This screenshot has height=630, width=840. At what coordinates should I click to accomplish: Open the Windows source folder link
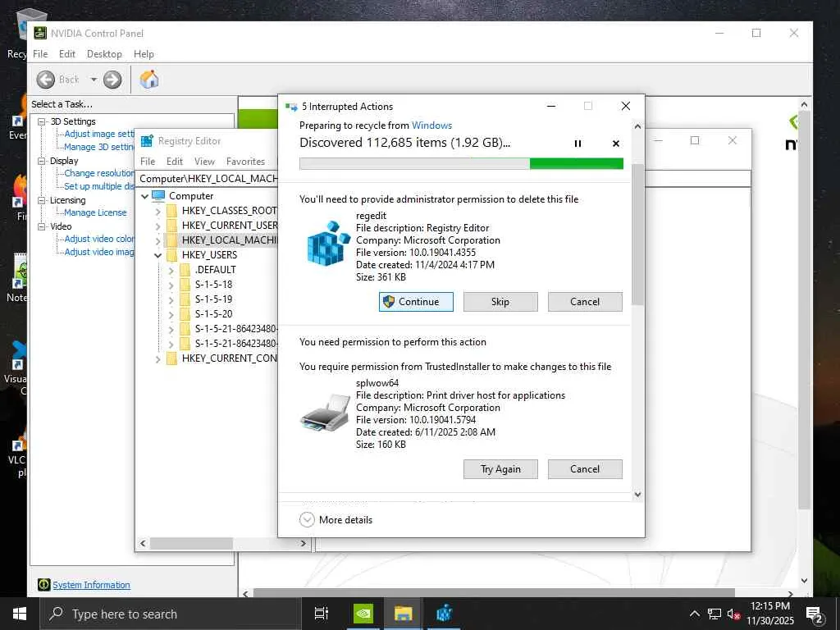click(x=431, y=126)
